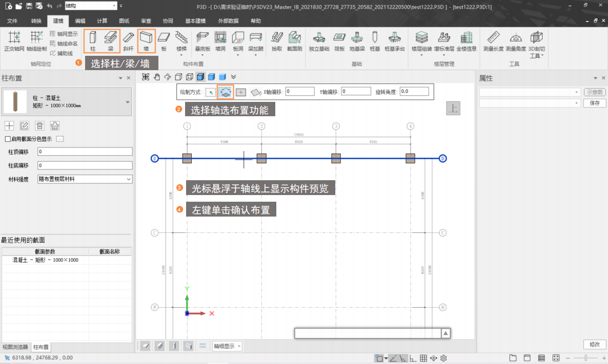Open the 视图浏览器 panel tab
This screenshot has height=364, width=608.
point(15,347)
